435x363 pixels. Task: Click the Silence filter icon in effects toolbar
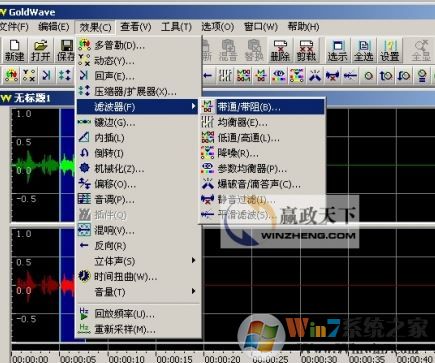[332, 76]
